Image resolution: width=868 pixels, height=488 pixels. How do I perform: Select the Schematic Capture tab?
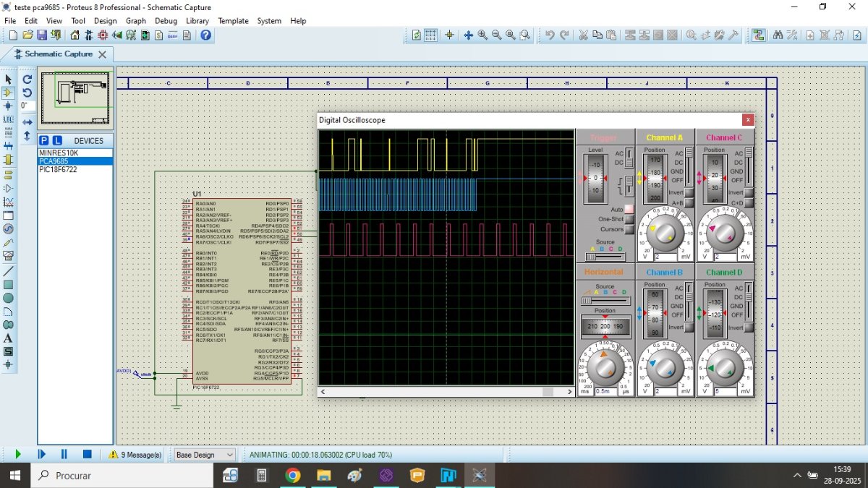tap(58, 54)
